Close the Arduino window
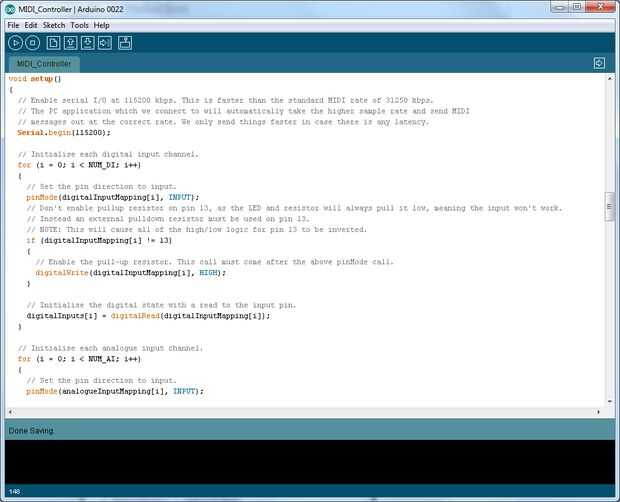The width and height of the screenshot is (620, 502). coord(600,7)
